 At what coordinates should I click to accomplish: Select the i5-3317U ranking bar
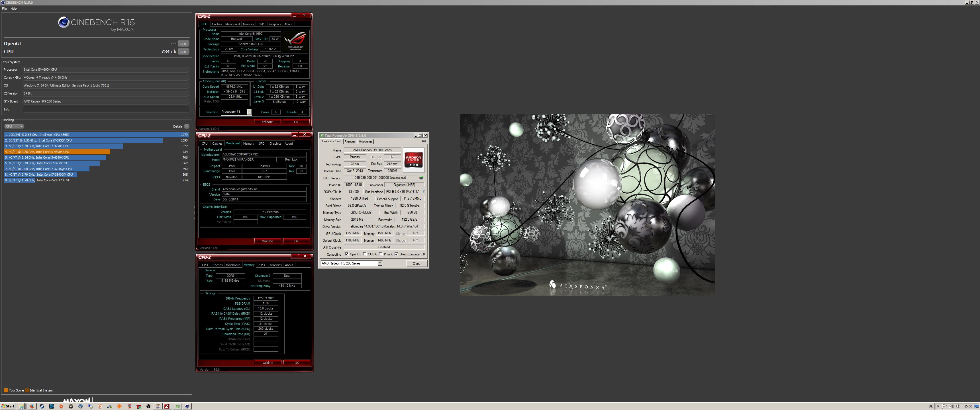(x=96, y=180)
